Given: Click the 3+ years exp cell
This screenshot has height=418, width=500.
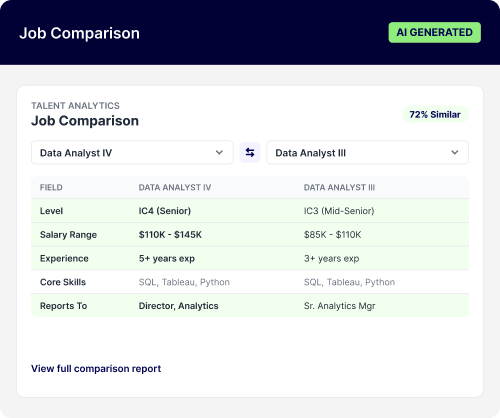Looking at the screenshot, I should (x=331, y=258).
